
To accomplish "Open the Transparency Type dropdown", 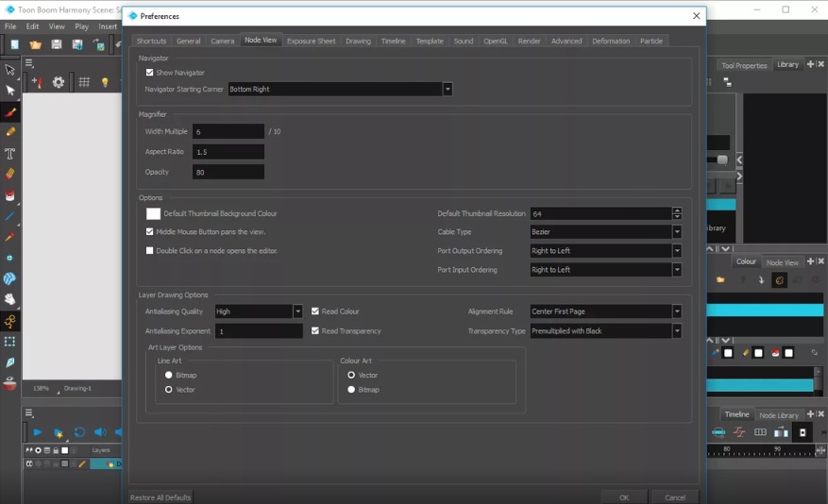I will coord(677,331).
